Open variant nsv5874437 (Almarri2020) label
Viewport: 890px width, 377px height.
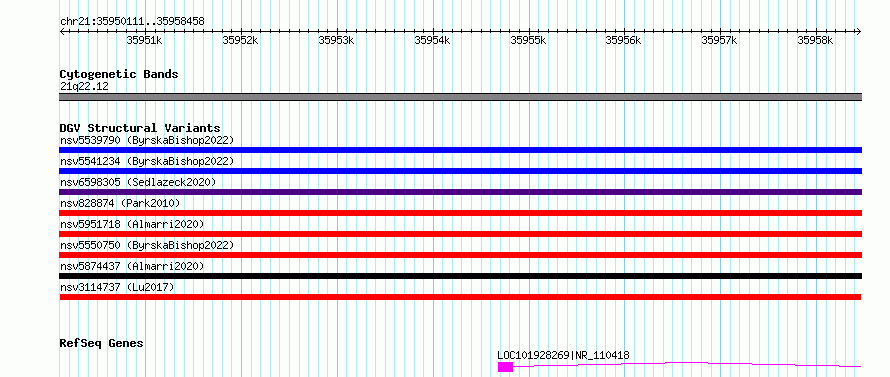(132, 266)
